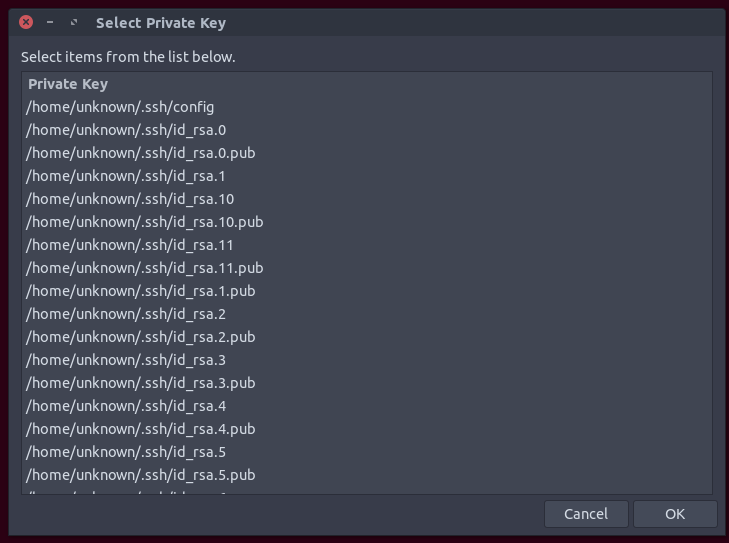Choose the id_rsa.0.pub file

[141, 153]
